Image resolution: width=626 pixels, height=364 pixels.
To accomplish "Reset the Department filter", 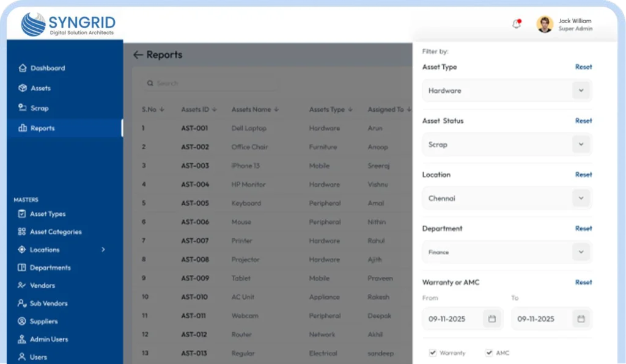I will (x=583, y=228).
